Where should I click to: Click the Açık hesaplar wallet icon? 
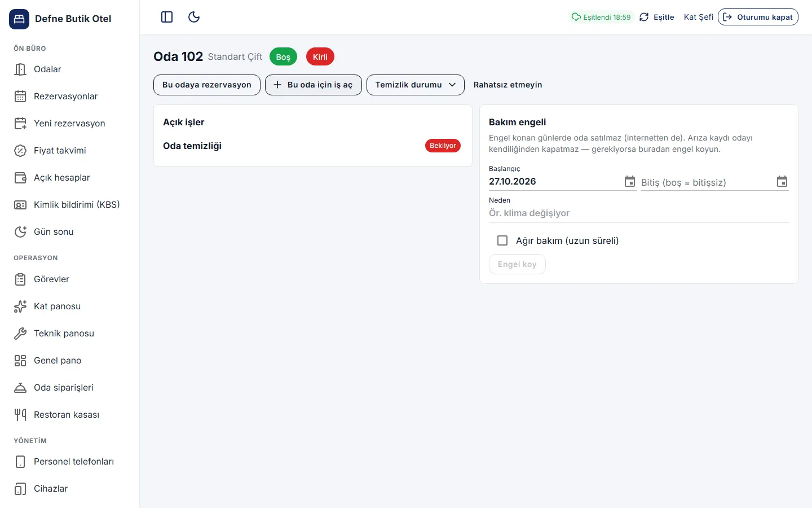[x=20, y=178]
